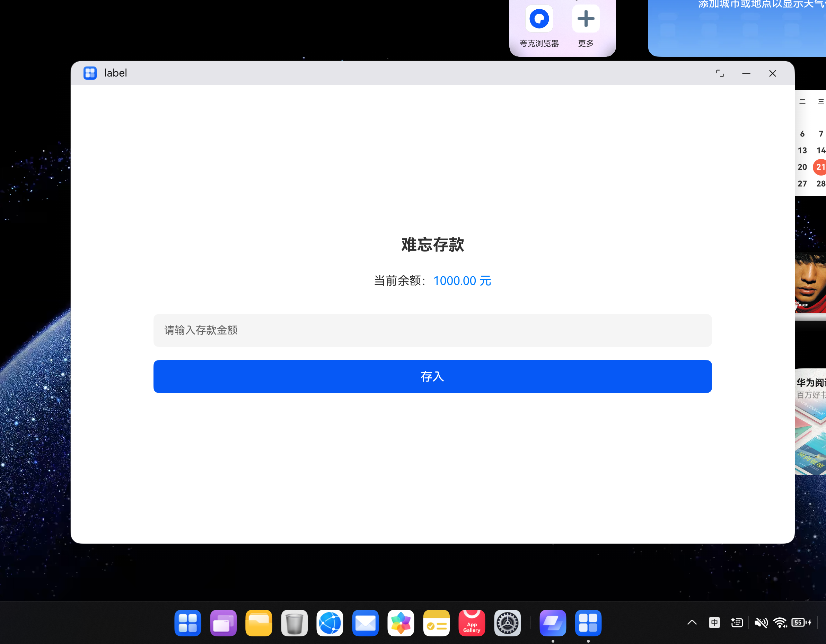Open App Gallery from the dock

coord(472,623)
